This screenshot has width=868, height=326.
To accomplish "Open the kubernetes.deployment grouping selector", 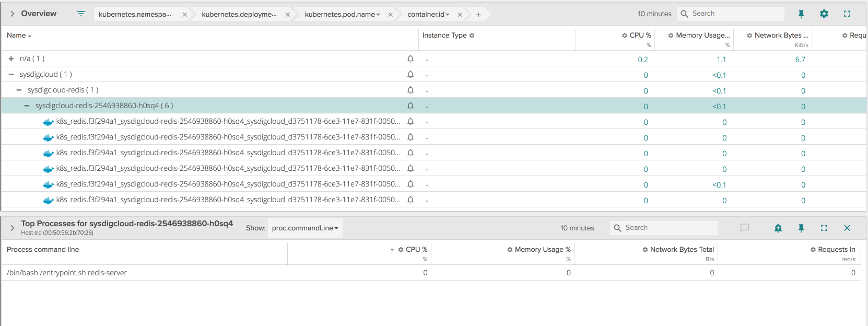I will coord(239,15).
